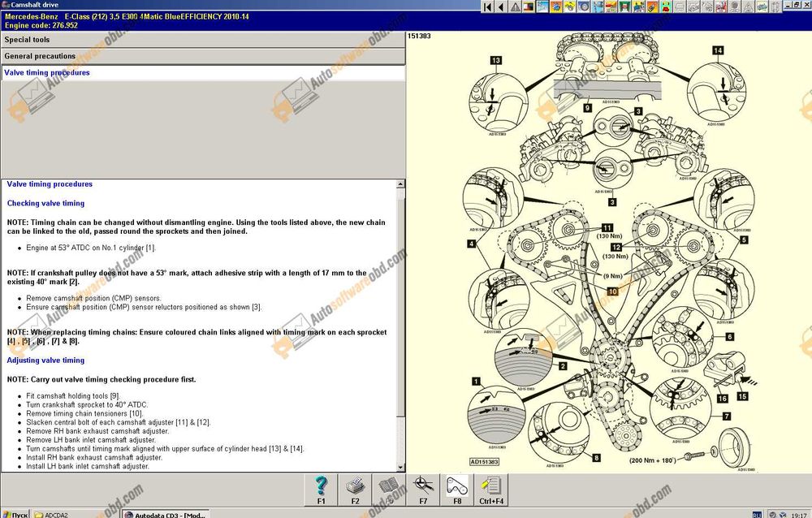The width and height of the screenshot is (812, 518).
Task: Open the warning triangle toolbar icon
Action: [516, 6]
